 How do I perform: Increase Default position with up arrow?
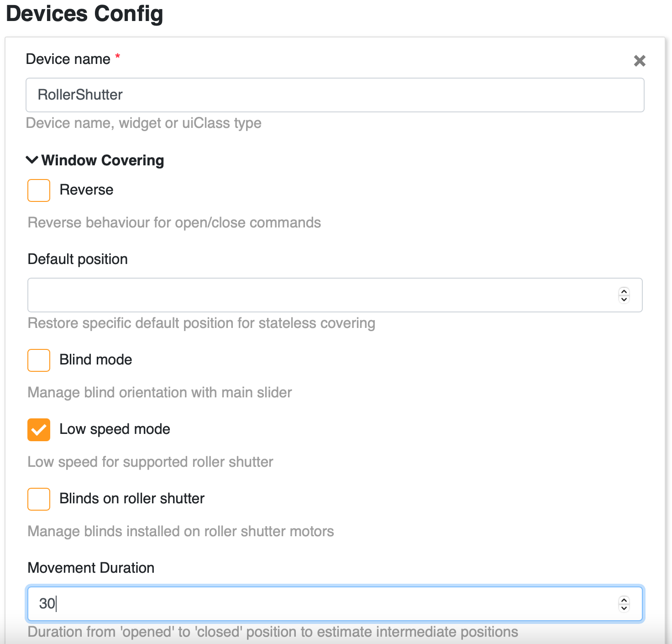[624, 291]
